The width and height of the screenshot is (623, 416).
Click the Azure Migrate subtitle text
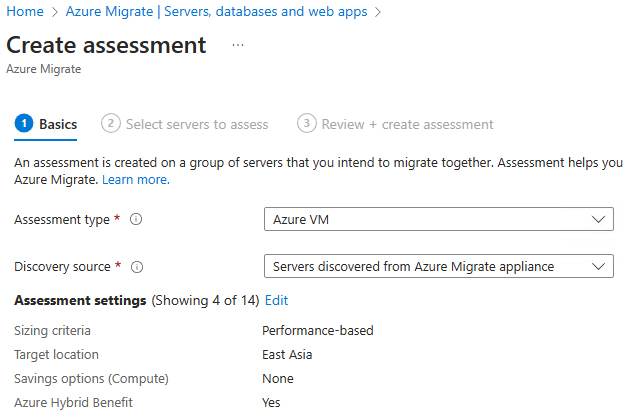(44, 69)
